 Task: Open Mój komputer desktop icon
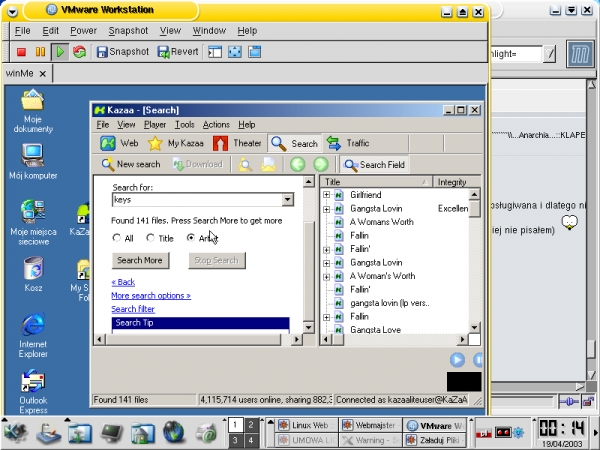click(33, 161)
